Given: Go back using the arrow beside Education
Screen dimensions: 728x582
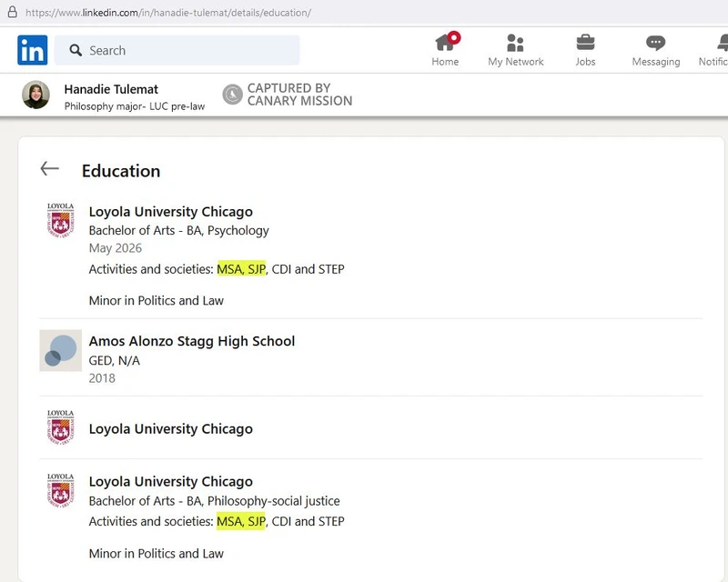Looking at the screenshot, I should 50,168.
